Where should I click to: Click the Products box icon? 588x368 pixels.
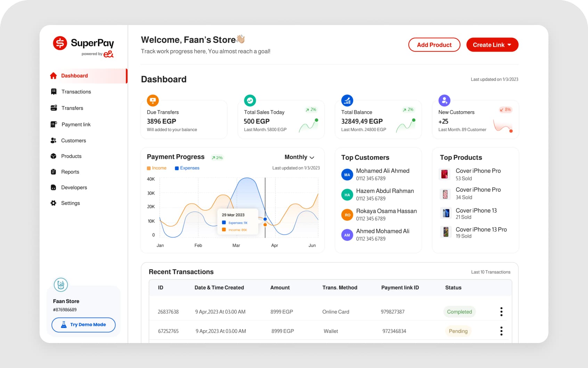[x=53, y=156]
